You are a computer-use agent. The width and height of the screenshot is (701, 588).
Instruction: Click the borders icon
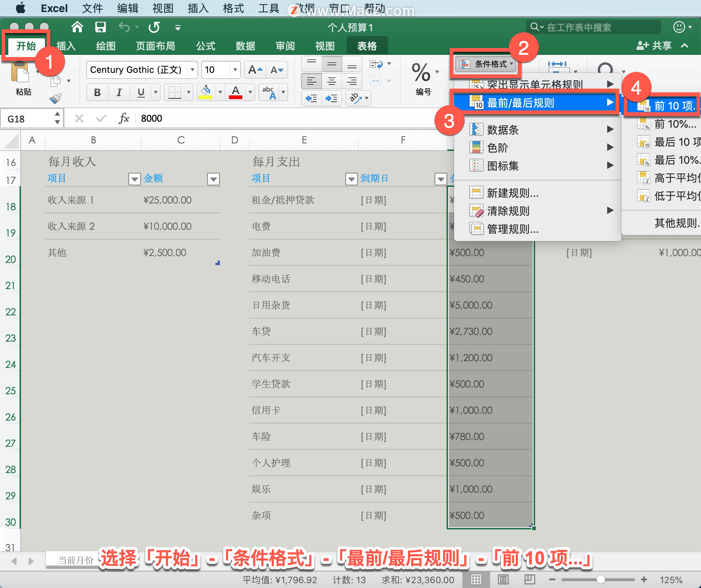175,92
